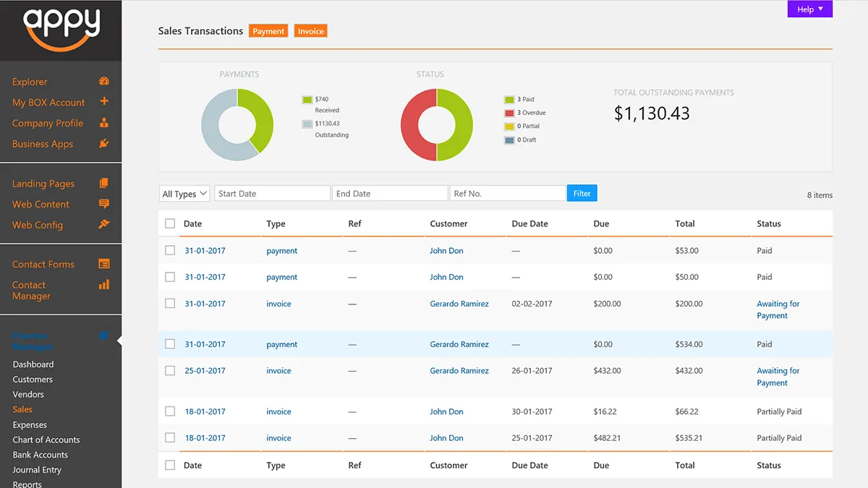This screenshot has height=488, width=868.
Task: Click the Web Config hammer icon
Action: point(104,225)
